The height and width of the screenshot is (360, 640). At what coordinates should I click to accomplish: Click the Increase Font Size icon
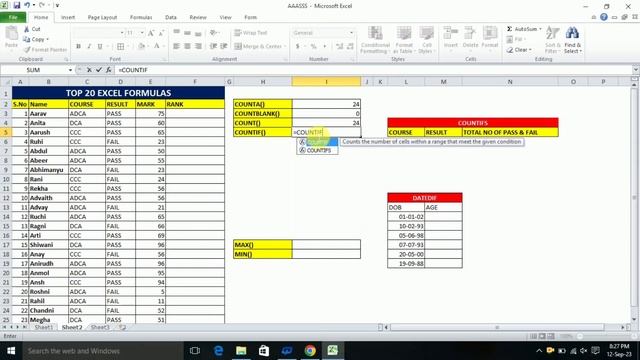(x=151, y=33)
